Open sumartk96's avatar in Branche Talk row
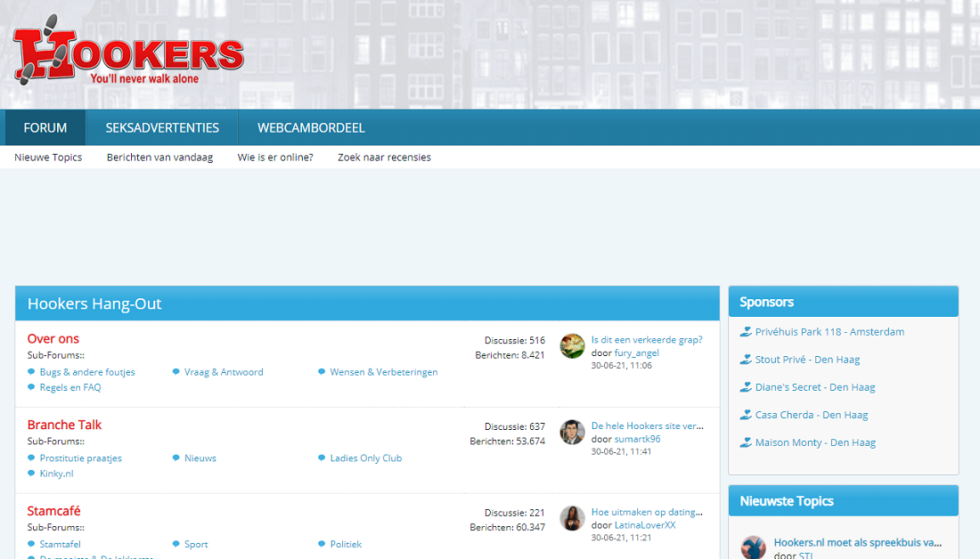 pos(572,433)
